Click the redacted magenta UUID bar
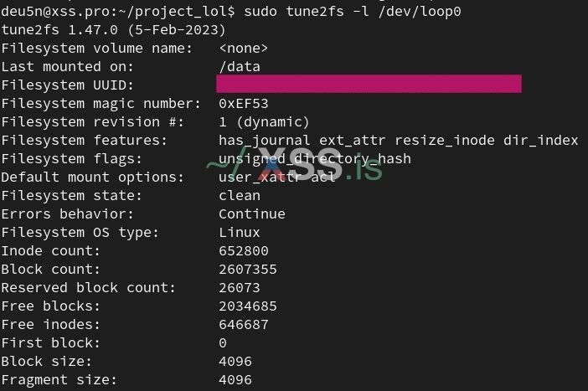This screenshot has width=588, height=391. (x=369, y=85)
